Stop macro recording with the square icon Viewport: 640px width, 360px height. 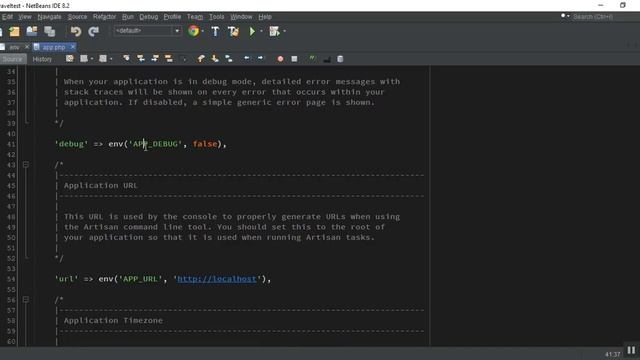pos(294,59)
